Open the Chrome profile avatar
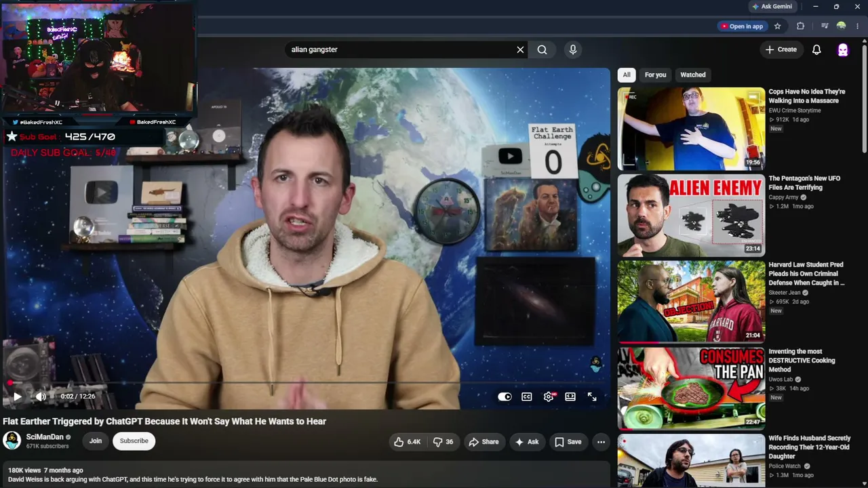This screenshot has width=868, height=488. (841, 26)
